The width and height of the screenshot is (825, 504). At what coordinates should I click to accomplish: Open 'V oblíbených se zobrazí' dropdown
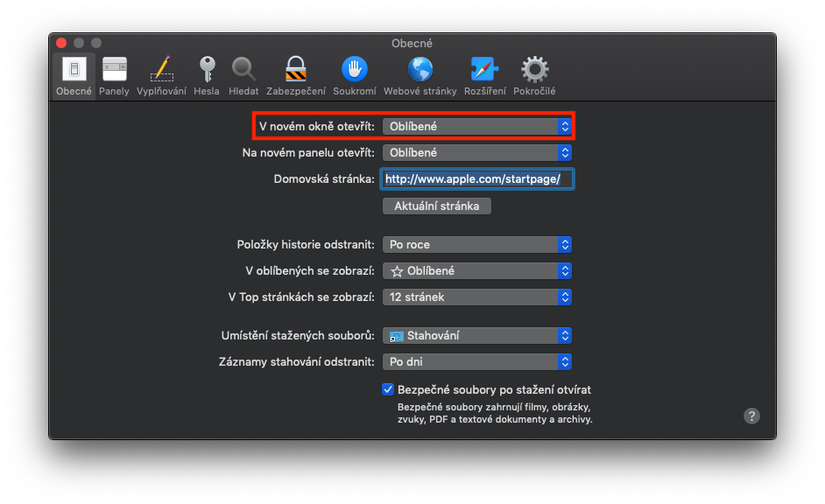point(476,271)
